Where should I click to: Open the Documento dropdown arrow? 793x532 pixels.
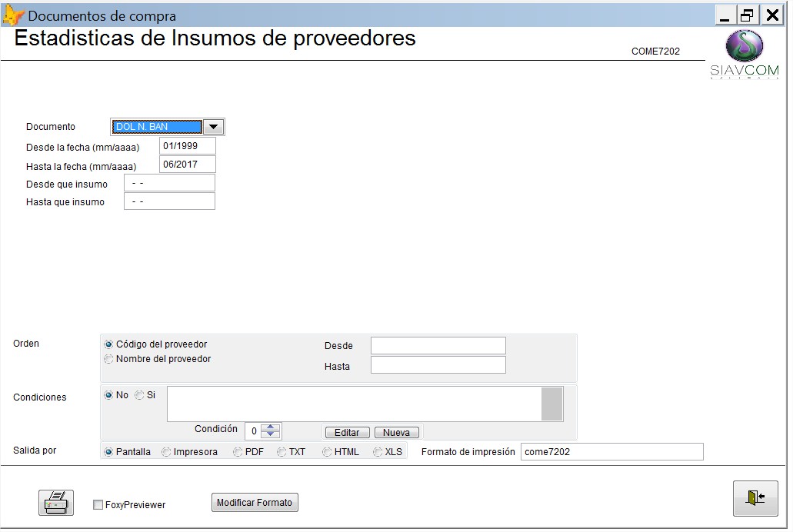coord(213,126)
